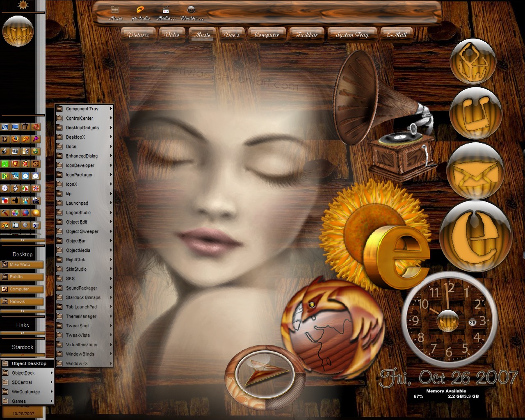
Task: Launch jetAudio from the top dock
Action: coord(140,13)
